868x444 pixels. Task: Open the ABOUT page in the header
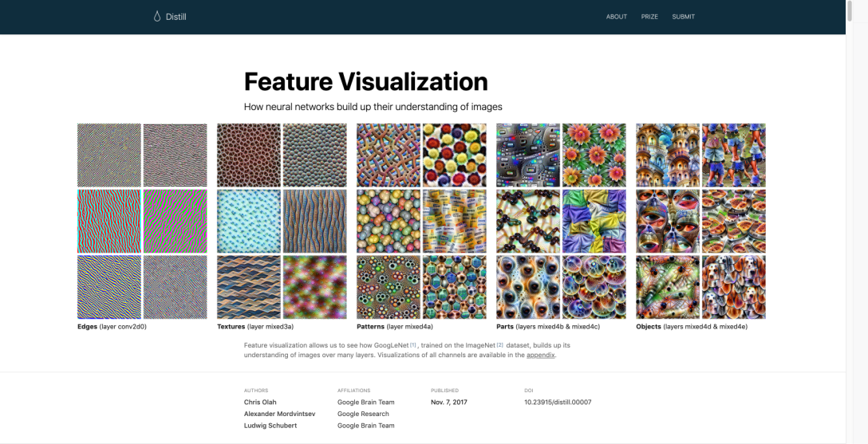pyautogui.click(x=616, y=17)
